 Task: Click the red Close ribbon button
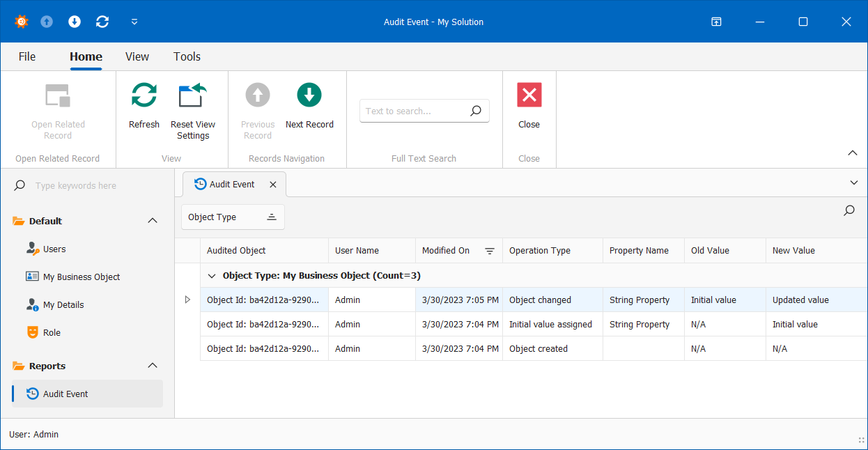tap(529, 106)
